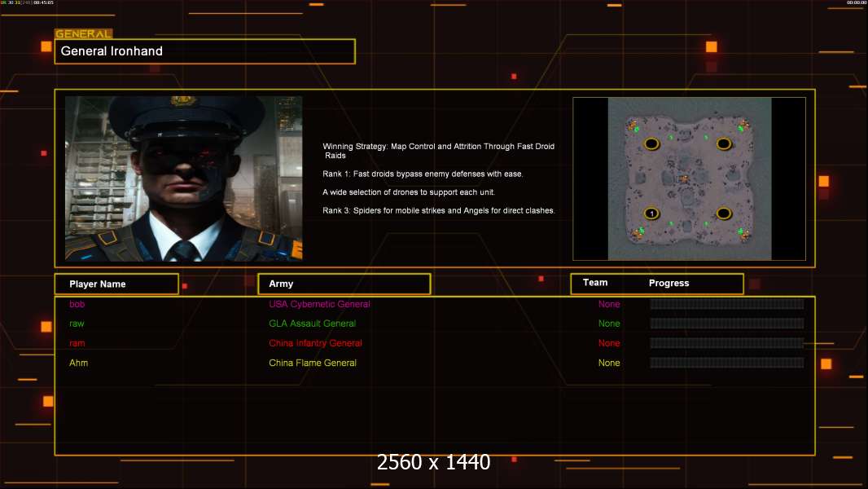Click the GENERAL label tag
868x489 pixels.
tap(84, 33)
